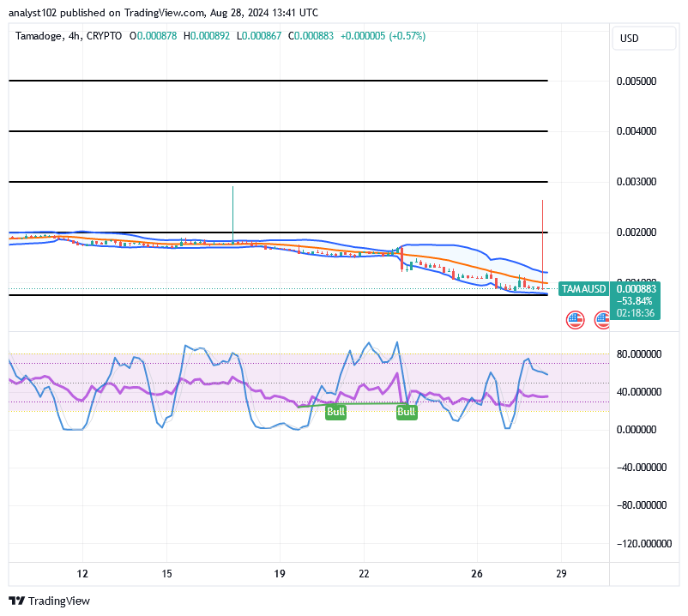688x616 pixels.
Task: Click the TradingView logo at the bottom
Action: pos(49,601)
